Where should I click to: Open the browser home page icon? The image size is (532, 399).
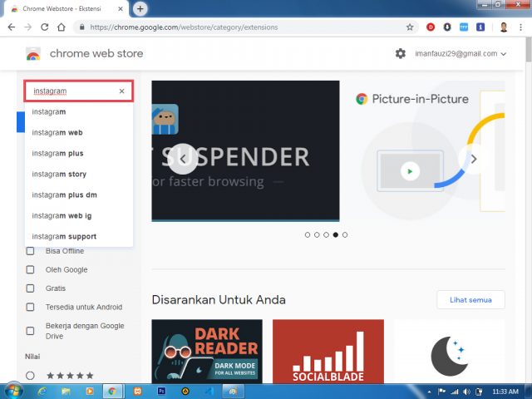[x=61, y=27]
